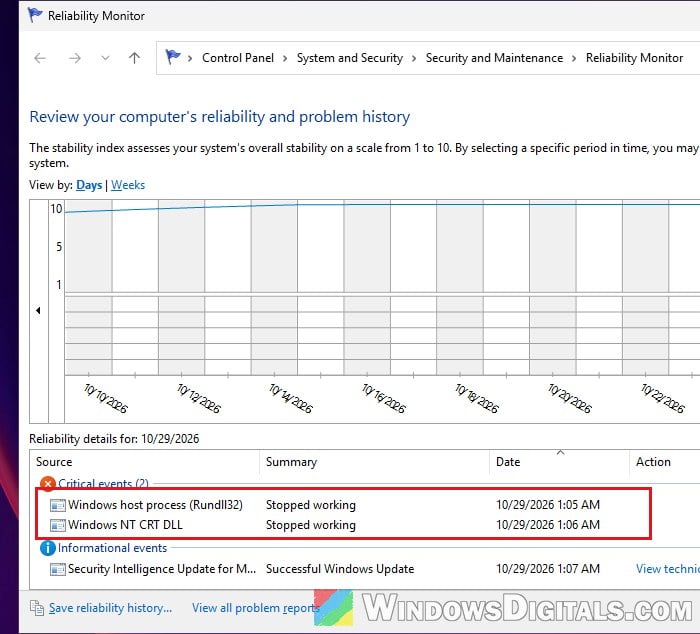Select the 10/10/2026 column in chart
This screenshot has width=700, height=634.
click(x=88, y=288)
